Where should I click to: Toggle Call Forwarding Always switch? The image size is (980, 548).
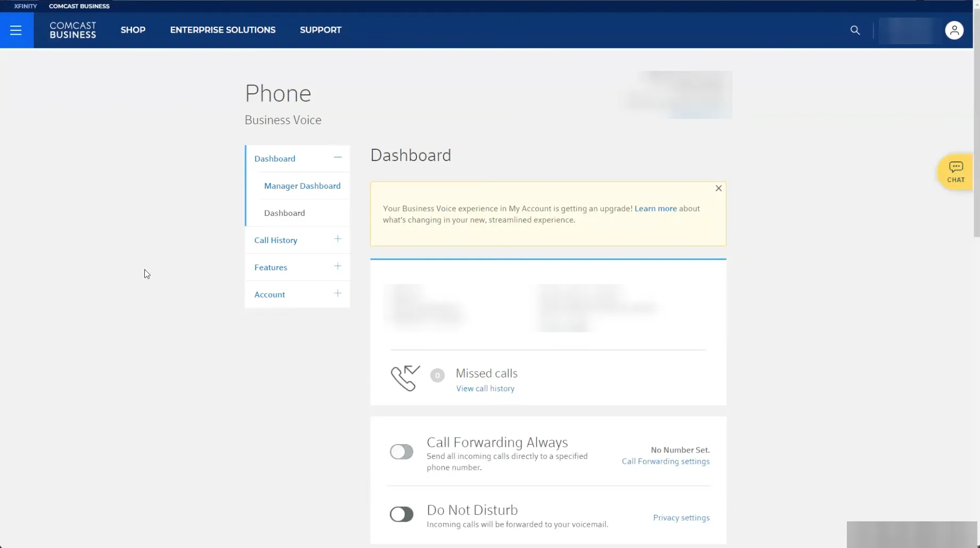402,452
